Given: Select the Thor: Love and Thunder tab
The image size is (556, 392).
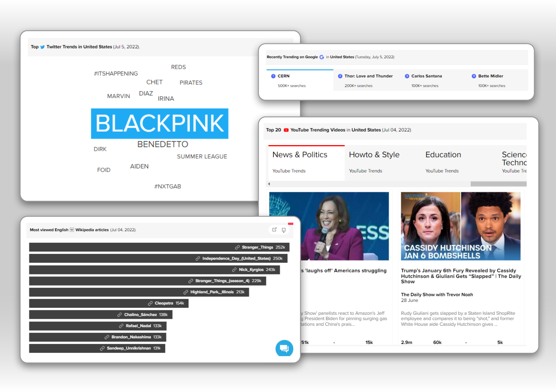Looking at the screenshot, I should point(367,80).
